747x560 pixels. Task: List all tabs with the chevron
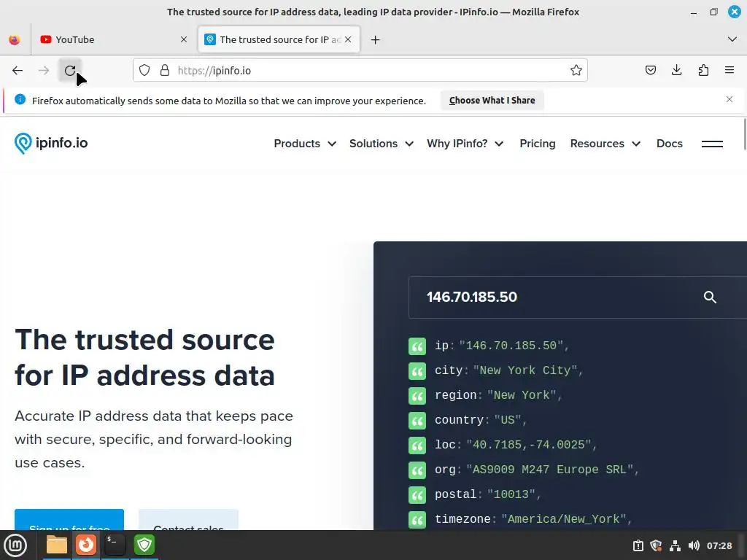(732, 39)
